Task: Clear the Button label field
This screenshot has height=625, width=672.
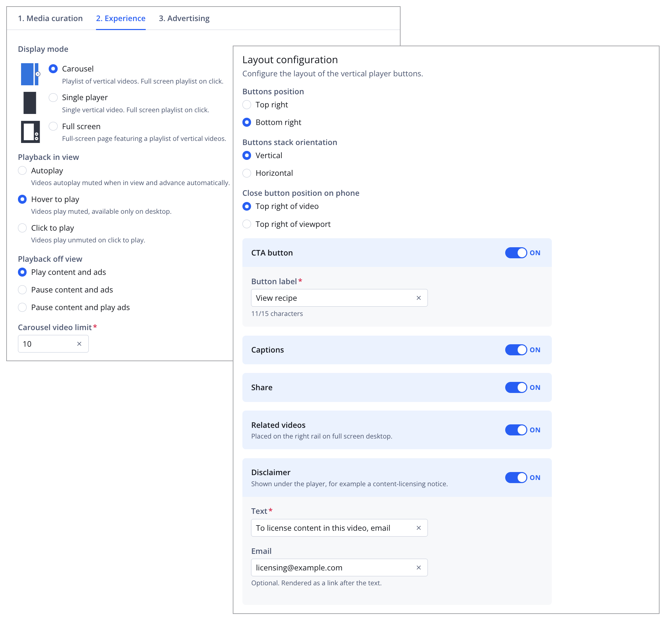Action: coord(419,298)
